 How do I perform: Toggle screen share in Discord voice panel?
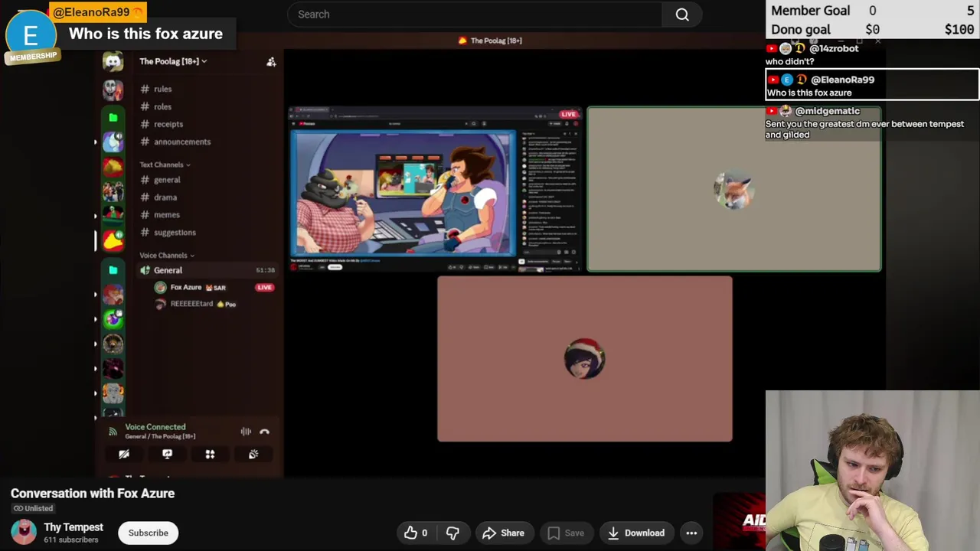(x=167, y=455)
